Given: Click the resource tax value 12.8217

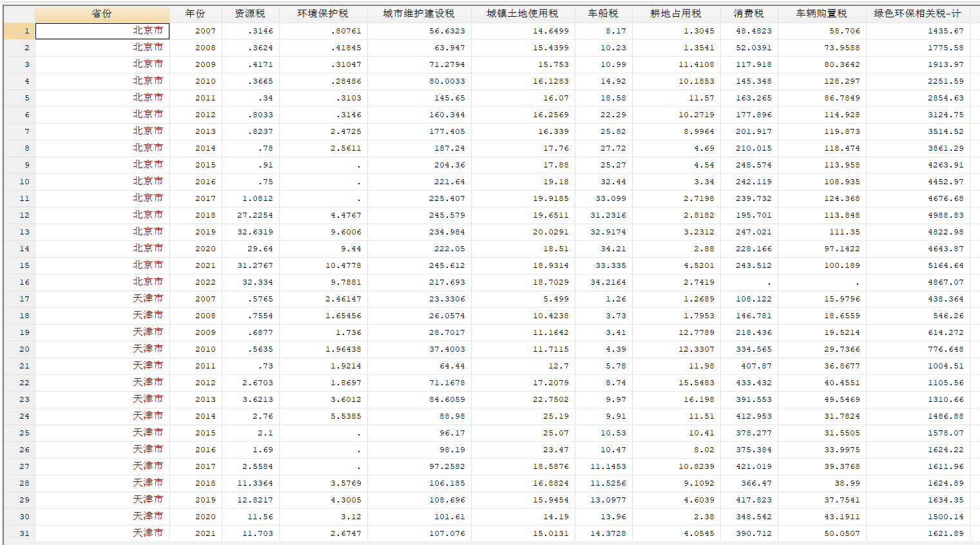Looking at the screenshot, I should coord(250,500).
